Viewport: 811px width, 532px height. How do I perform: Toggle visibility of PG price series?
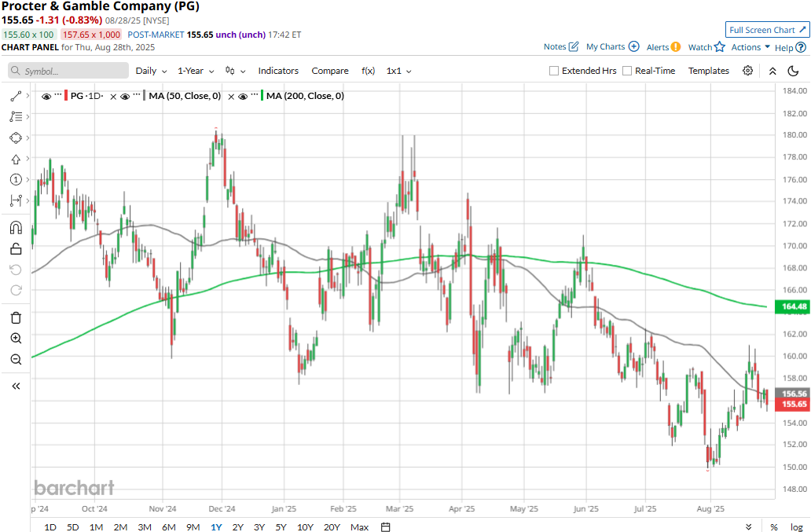point(46,96)
